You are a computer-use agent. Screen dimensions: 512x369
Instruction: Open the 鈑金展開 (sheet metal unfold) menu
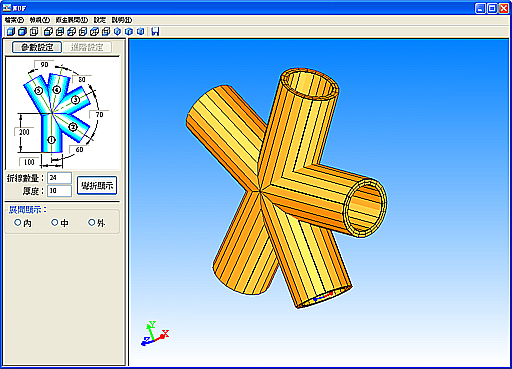[x=71, y=20]
